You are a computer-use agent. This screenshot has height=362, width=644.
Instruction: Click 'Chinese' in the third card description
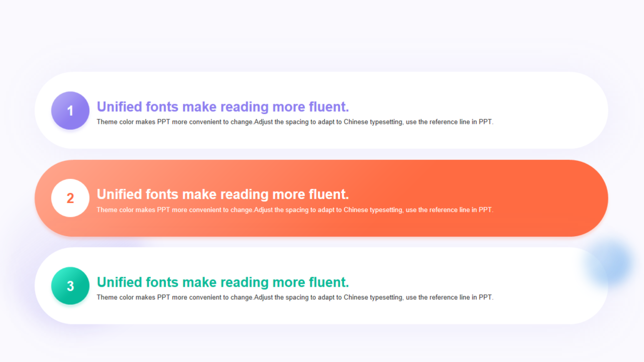point(356,297)
